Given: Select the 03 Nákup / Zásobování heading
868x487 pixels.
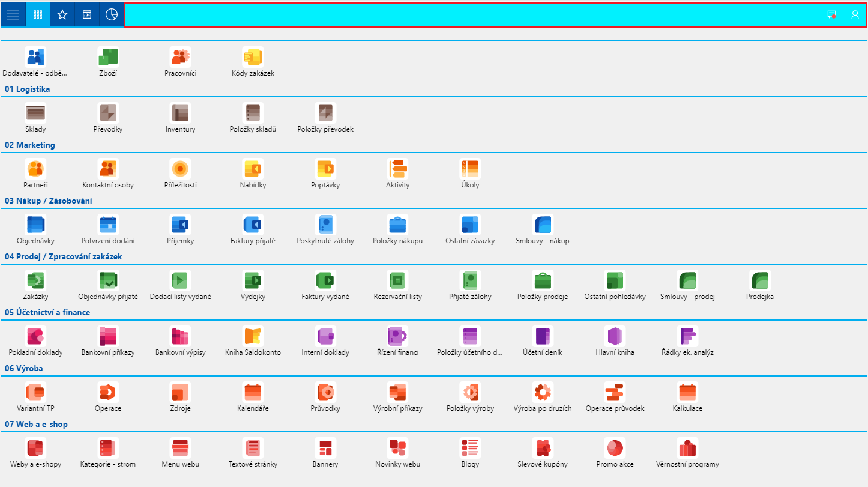Looking at the screenshot, I should click(49, 201).
